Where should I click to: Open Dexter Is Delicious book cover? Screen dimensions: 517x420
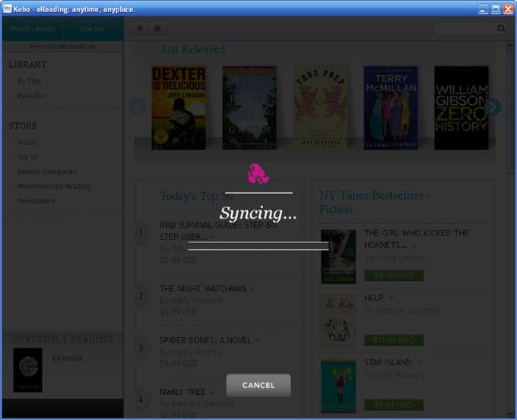179,108
